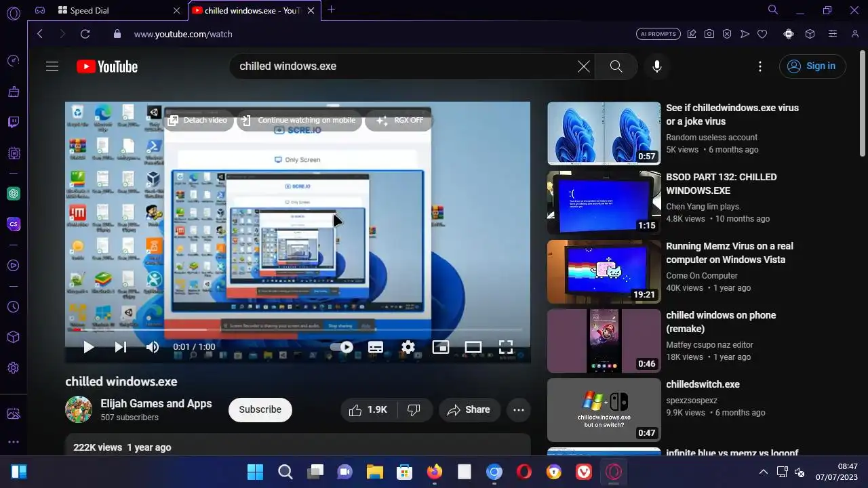Open sidebar three-dots more options

(x=14, y=442)
